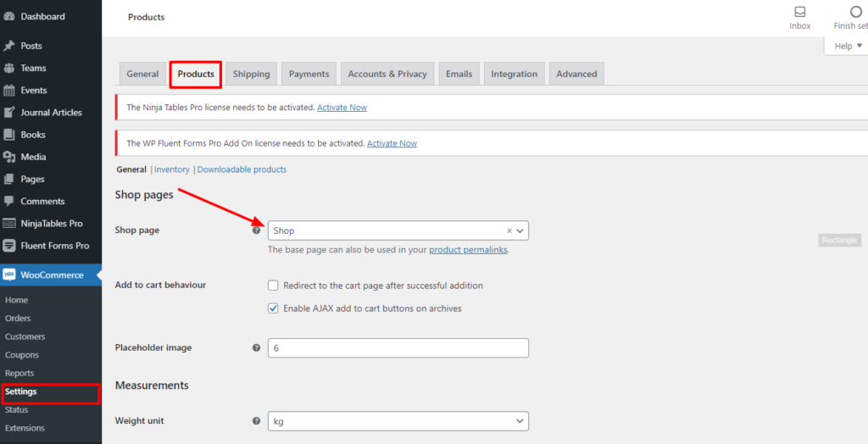This screenshot has height=444, width=868.
Task: Click Activate Now for Ninja Tables Pro
Action: [x=342, y=108]
